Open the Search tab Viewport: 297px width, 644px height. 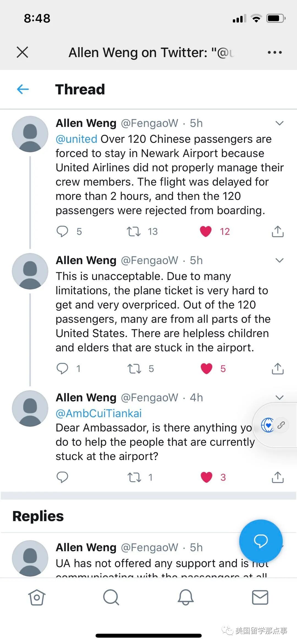pyautogui.click(x=111, y=597)
